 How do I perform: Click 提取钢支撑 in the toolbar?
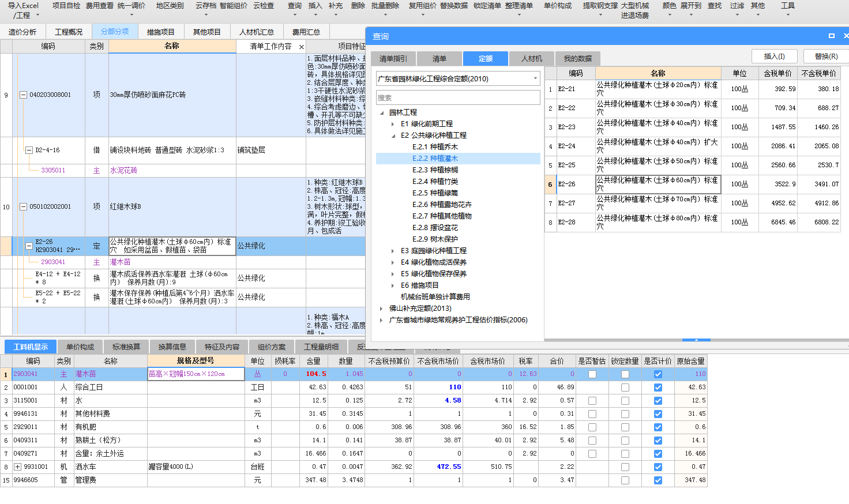click(600, 6)
